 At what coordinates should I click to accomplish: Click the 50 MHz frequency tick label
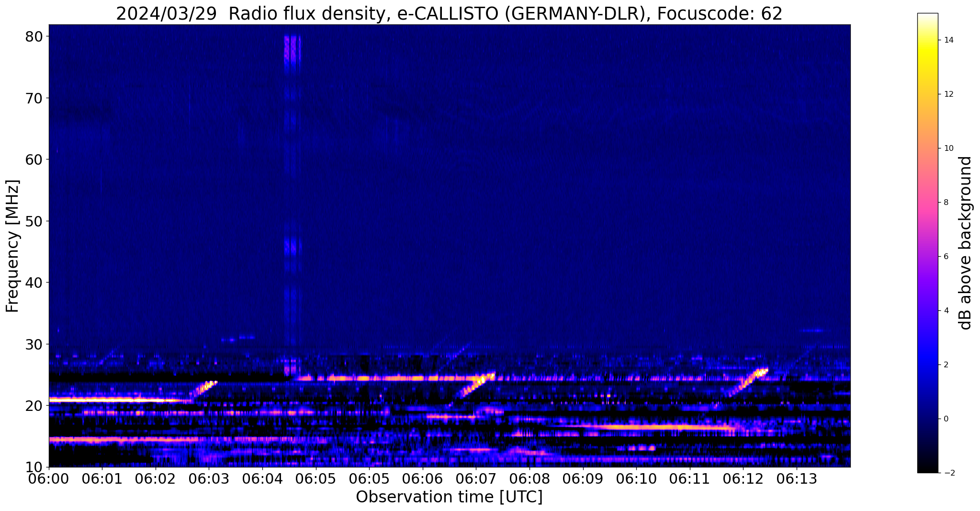34,221
